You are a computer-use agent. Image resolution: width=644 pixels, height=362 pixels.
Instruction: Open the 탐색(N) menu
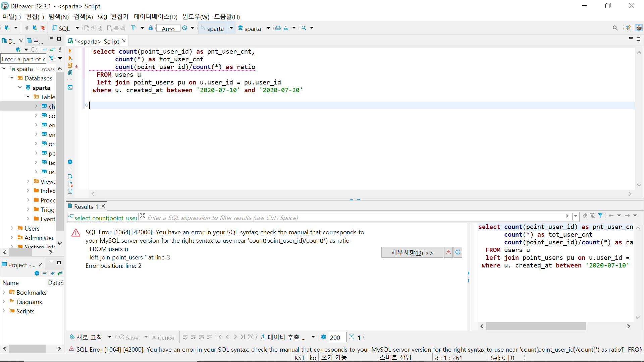[59, 17]
